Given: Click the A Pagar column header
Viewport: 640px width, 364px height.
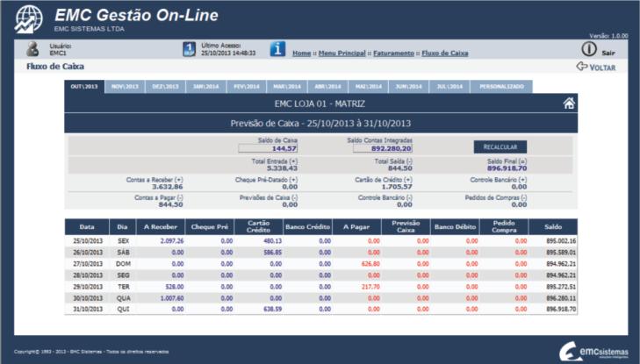Looking at the screenshot, I should [x=356, y=226].
